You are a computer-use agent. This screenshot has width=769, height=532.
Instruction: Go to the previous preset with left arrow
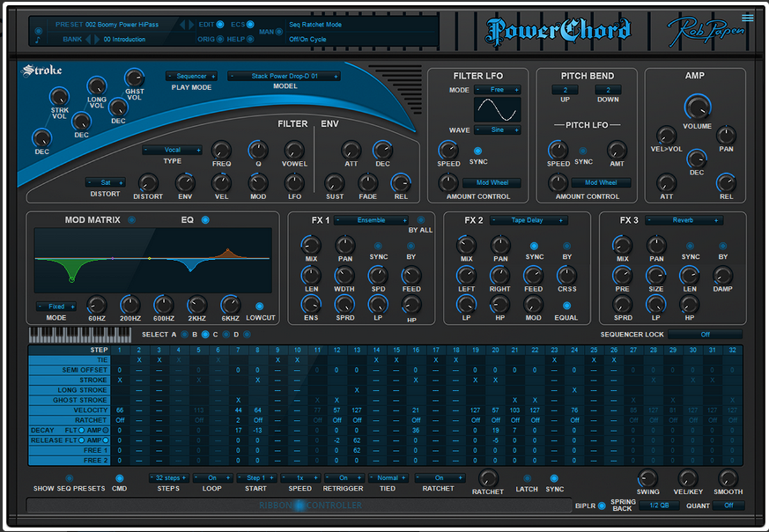coord(182,24)
